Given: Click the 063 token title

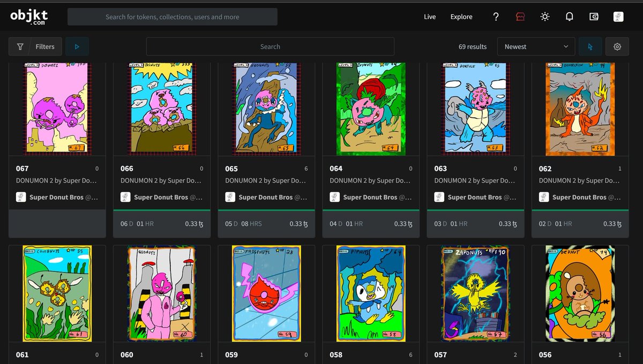Looking at the screenshot, I should point(440,169).
